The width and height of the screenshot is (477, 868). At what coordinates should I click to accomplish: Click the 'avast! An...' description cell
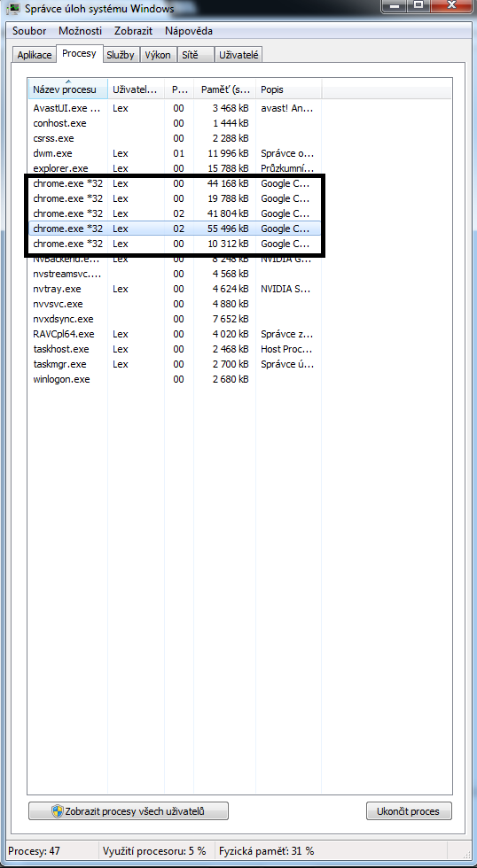(x=287, y=108)
